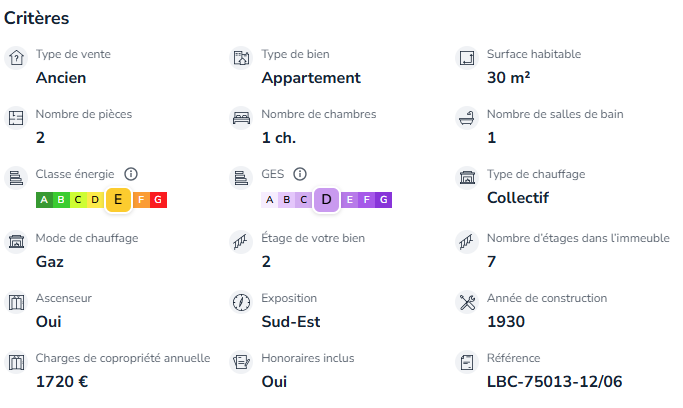Click the surface habitable area icon
The height and width of the screenshot is (408, 683).
point(466,59)
